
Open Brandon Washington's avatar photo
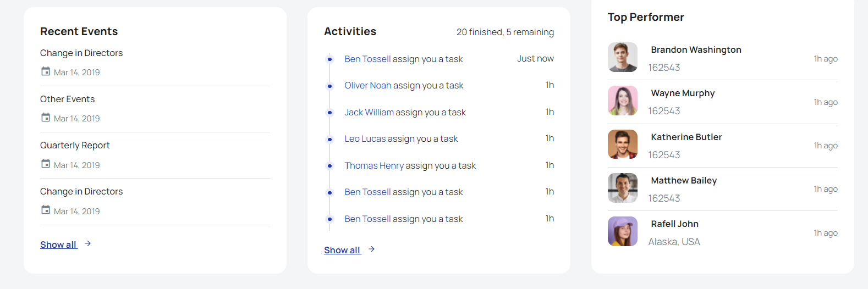coord(622,57)
